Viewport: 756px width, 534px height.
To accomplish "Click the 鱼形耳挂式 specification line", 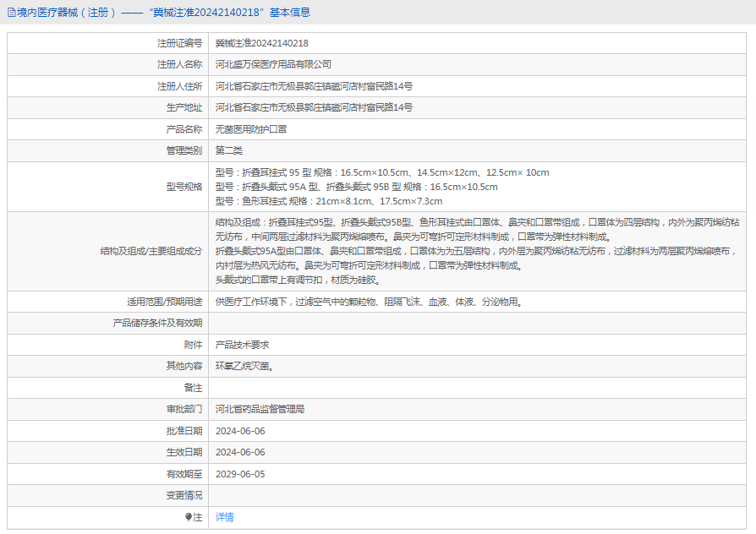I will [329, 201].
